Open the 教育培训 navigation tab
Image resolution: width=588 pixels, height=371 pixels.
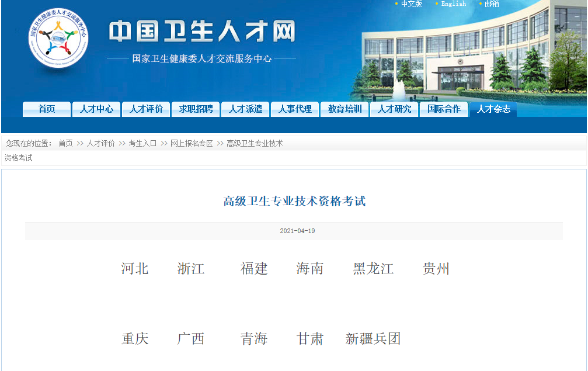[345, 109]
